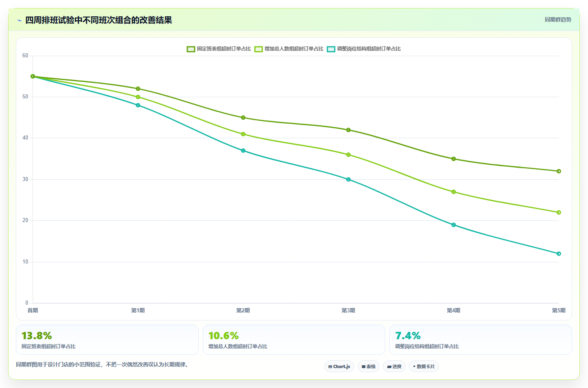Select the 表格 tag chip
The height and width of the screenshot is (388, 588).
[x=369, y=366]
